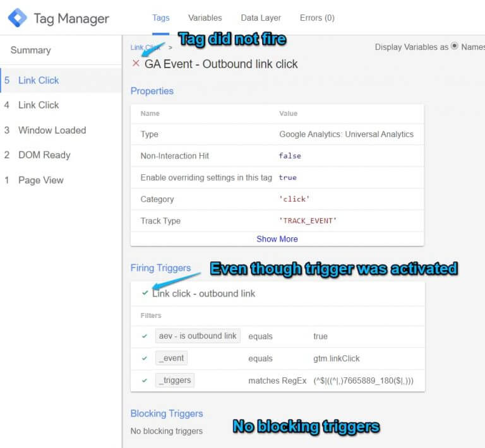The image size is (485, 448).
Task: Click the red X tag-not-fired icon
Action: coord(136,64)
